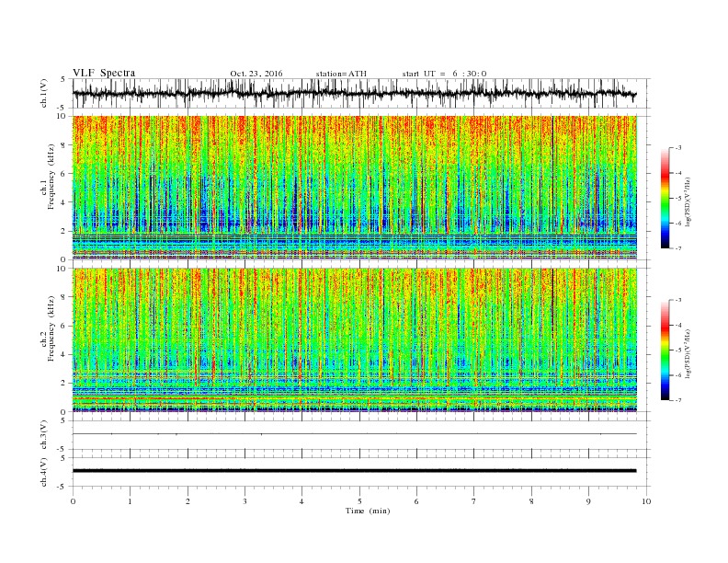Click tick label 8 on the Time axis

click(x=531, y=501)
